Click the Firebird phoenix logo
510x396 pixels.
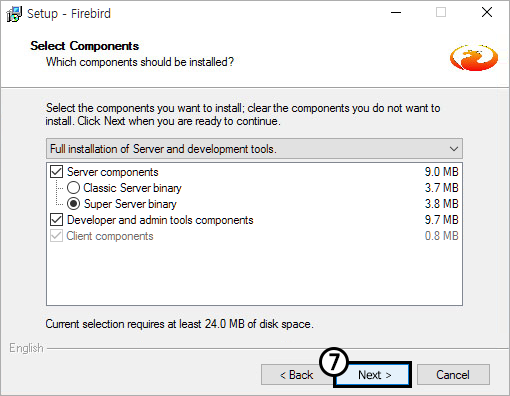pyautogui.click(x=474, y=57)
